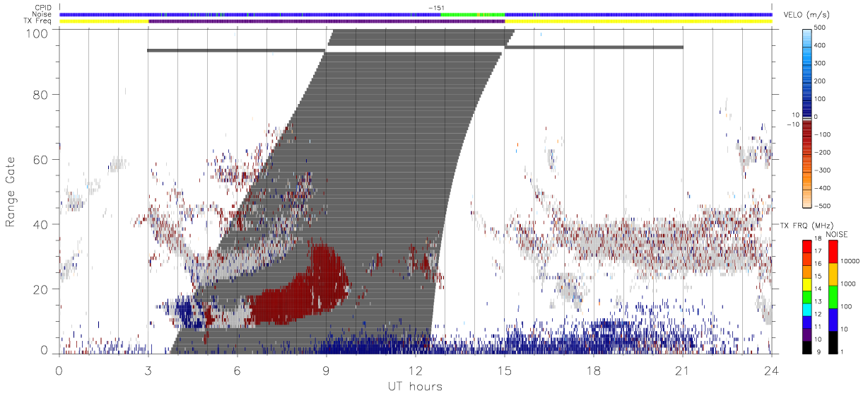Viewport: 868px width, 401px height.
Task: Click the "CPID" row label
Action: click(x=45, y=8)
